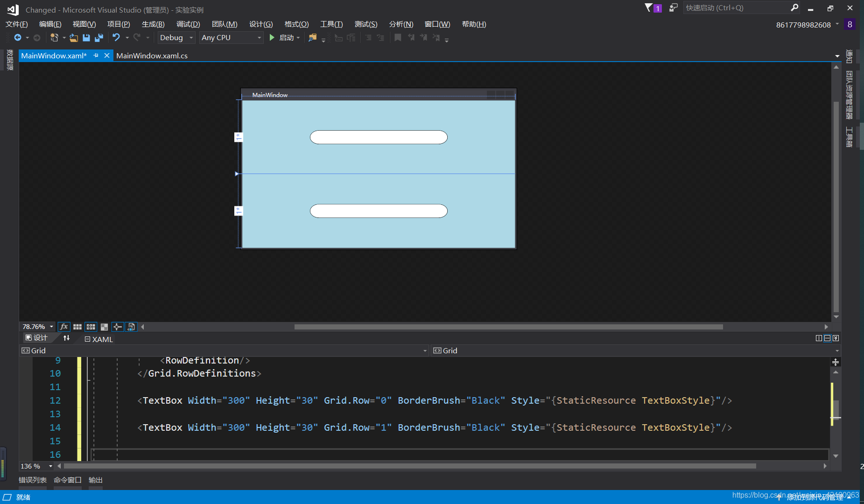864x504 pixels.
Task: Open the 团队资源管理器 side panel
Action: [x=850, y=95]
